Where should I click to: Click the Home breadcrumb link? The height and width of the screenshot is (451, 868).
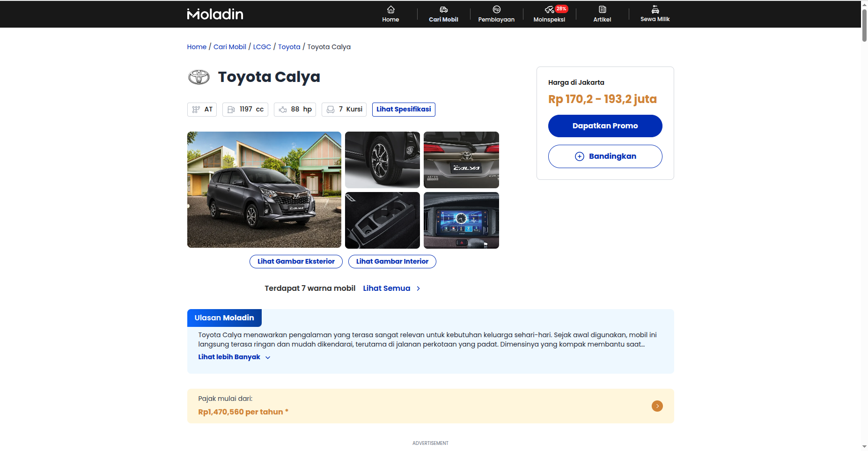(197, 47)
